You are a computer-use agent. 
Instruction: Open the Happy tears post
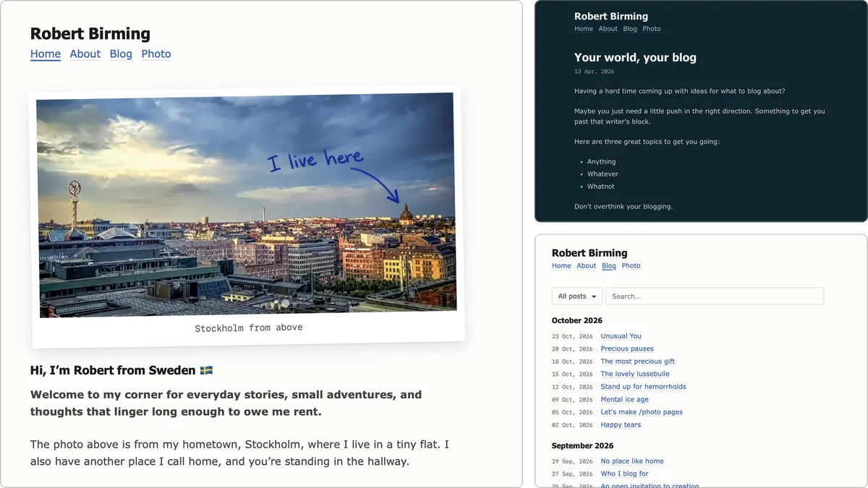(x=621, y=424)
